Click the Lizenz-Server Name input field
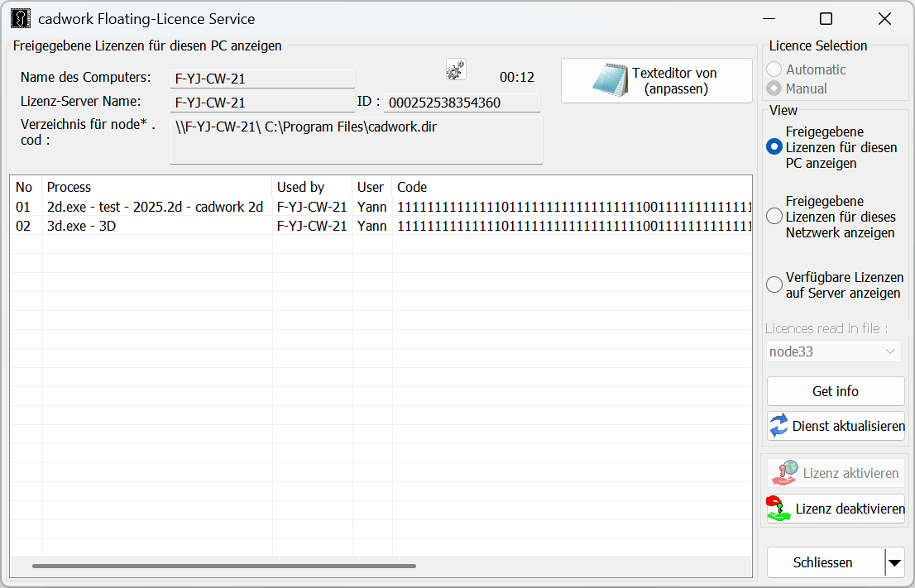Viewport: 915px width, 588px height. [x=262, y=103]
